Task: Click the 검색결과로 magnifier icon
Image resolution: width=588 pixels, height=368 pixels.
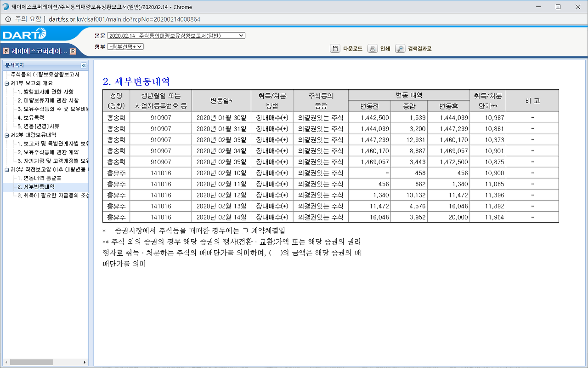Action: point(399,48)
